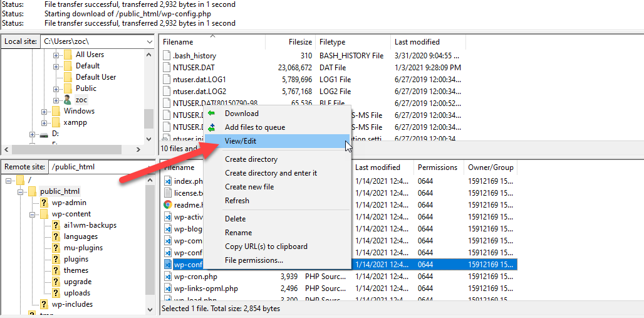Collapse the wp-content tree node
Image resolution: width=644 pixels, height=318 pixels.
coord(32,215)
